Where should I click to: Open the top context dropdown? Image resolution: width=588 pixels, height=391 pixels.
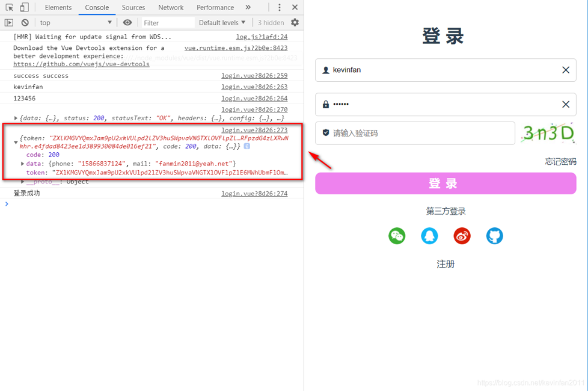coord(76,22)
